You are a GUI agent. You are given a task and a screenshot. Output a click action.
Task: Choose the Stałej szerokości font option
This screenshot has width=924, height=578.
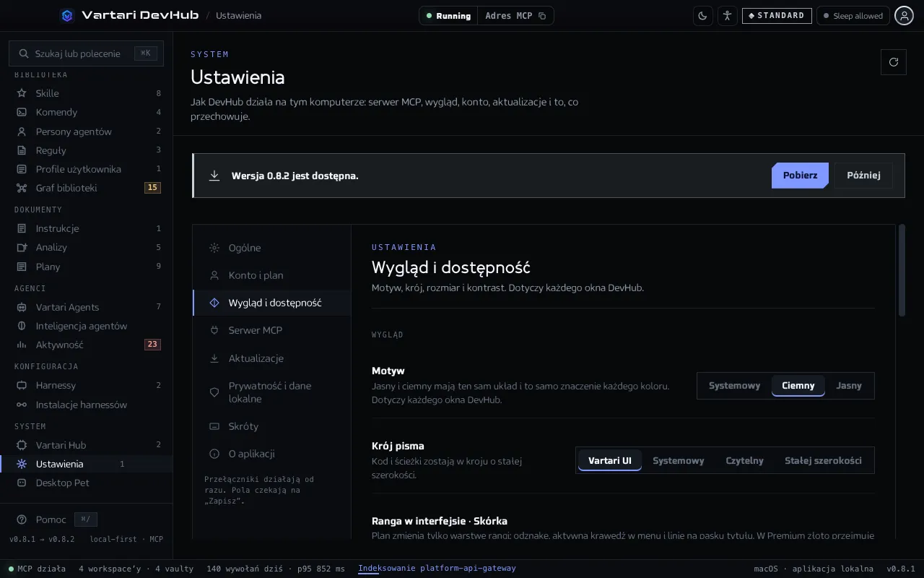click(x=823, y=461)
